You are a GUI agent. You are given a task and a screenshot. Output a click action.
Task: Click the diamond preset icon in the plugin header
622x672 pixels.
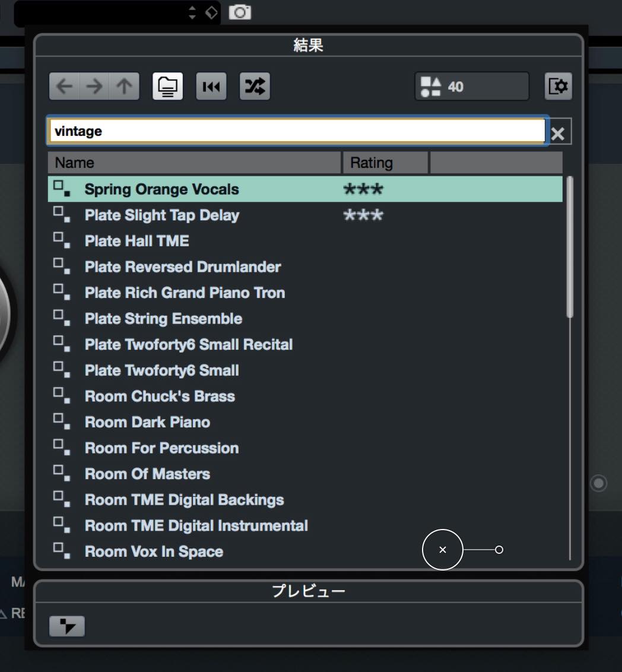[212, 12]
